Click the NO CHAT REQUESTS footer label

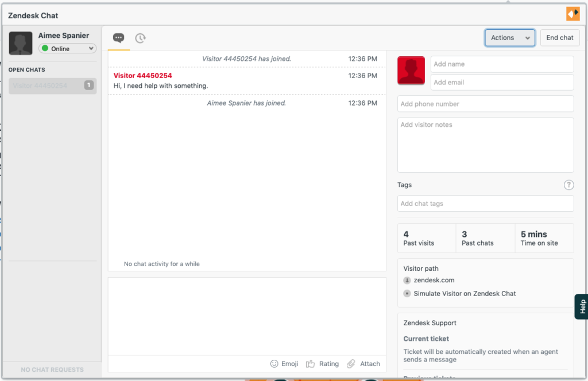52,370
